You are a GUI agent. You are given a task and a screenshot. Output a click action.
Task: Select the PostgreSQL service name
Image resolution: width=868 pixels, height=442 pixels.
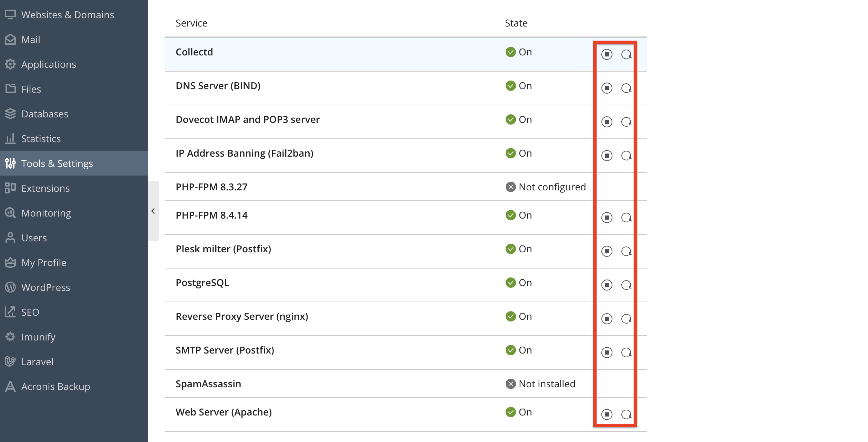202,283
